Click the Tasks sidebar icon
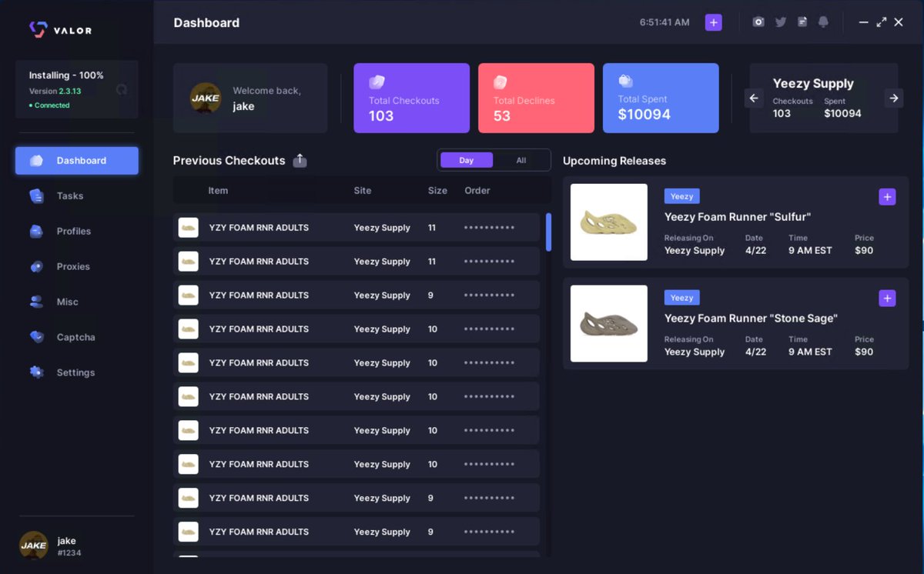 pos(36,196)
